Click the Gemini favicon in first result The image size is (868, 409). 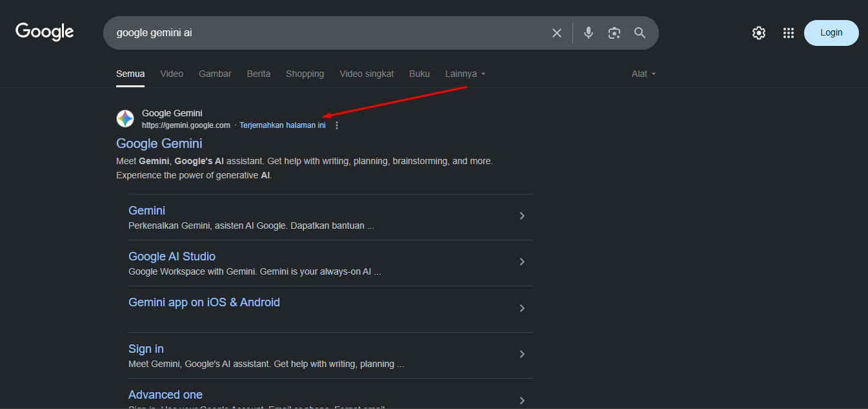click(125, 118)
